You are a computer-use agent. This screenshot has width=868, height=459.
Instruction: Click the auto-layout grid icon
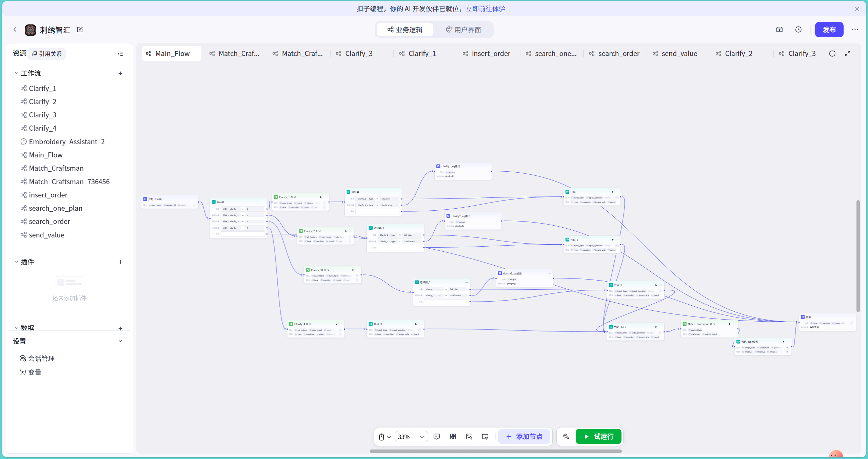(453, 437)
